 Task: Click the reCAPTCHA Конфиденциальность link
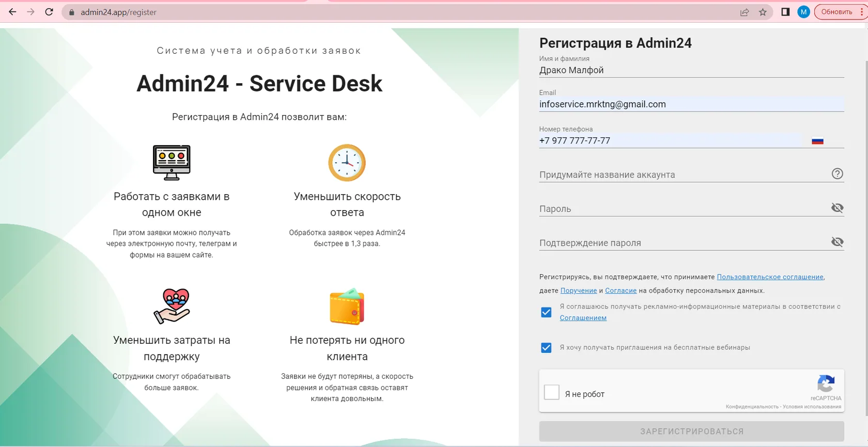pos(752,407)
